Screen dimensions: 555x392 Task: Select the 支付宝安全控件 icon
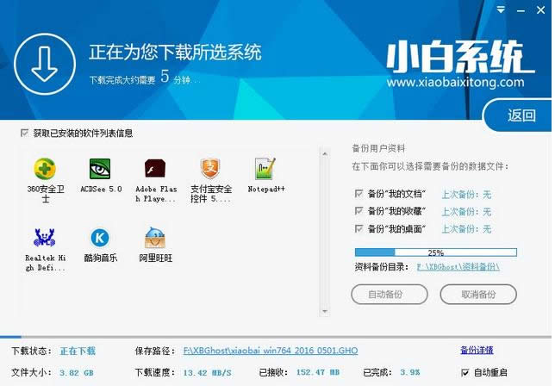pyautogui.click(x=210, y=169)
